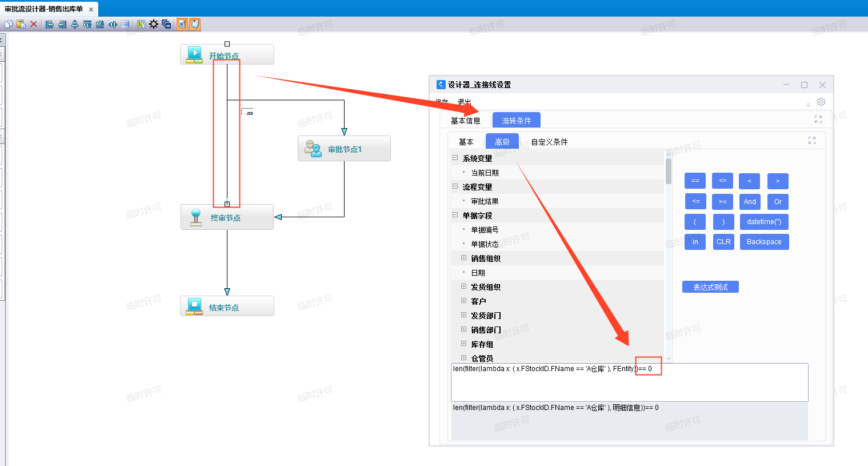Expand the 仓管员 tree node
Screen dimensions: 868x466
[464, 358]
